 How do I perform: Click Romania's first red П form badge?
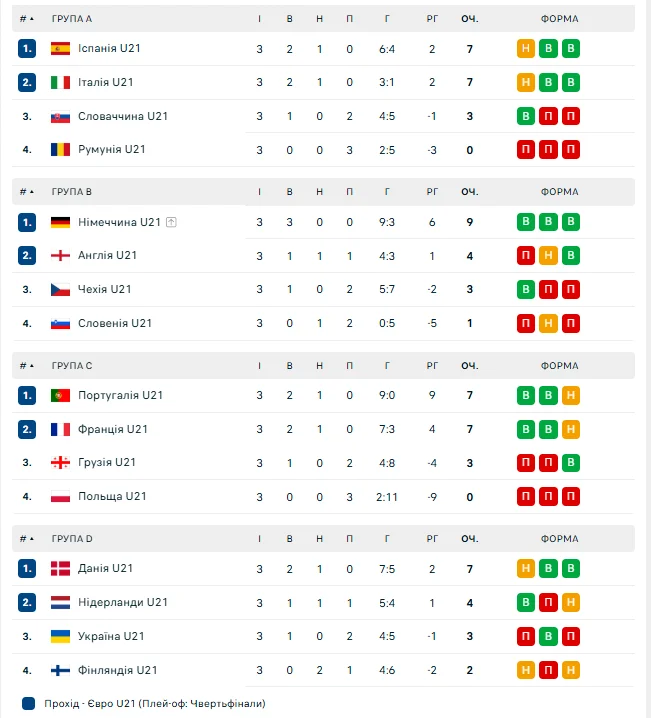[526, 150]
